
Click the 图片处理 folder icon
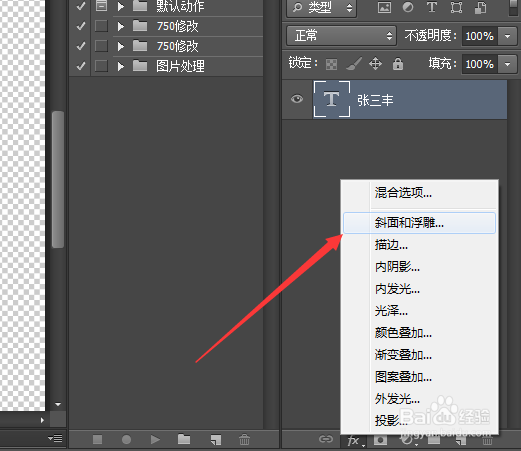point(140,66)
